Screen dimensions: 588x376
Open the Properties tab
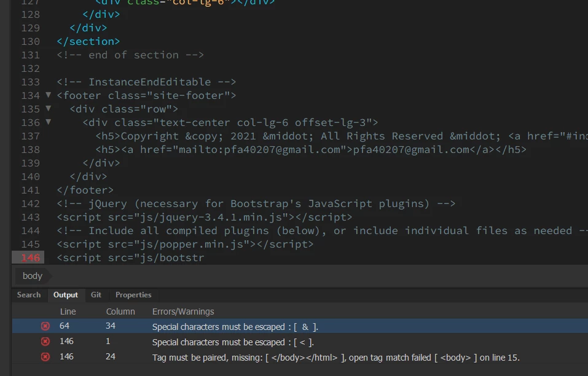click(x=133, y=295)
